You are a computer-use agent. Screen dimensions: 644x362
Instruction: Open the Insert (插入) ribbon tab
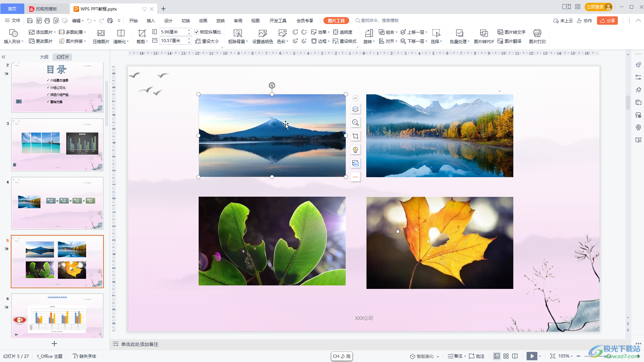tap(151, 21)
